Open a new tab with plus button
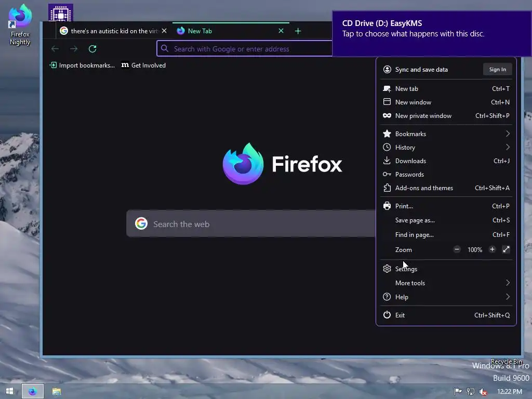 pyautogui.click(x=298, y=31)
